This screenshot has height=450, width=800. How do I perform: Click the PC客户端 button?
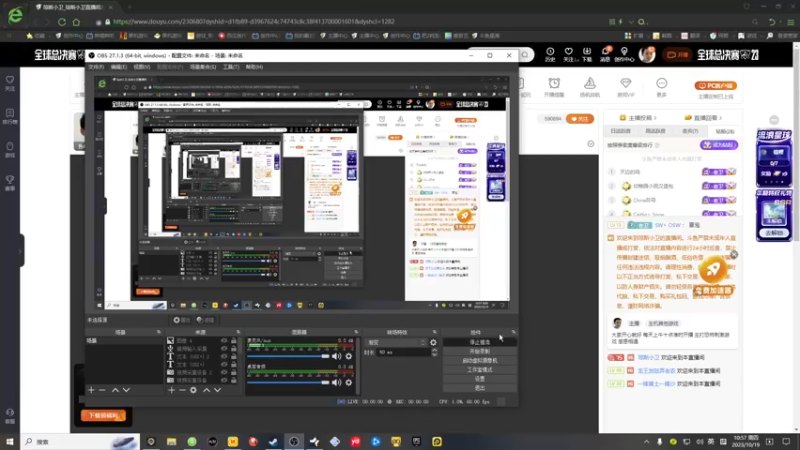pos(716,86)
